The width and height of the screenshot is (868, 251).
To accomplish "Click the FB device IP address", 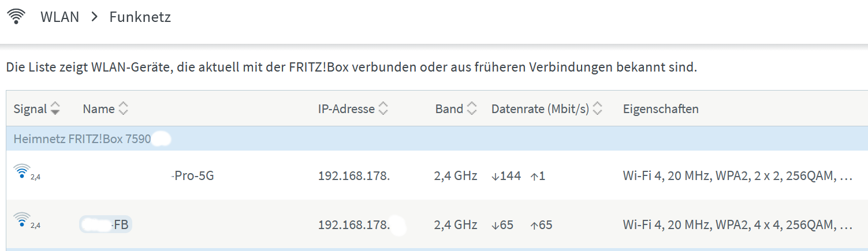I will coord(353,224).
